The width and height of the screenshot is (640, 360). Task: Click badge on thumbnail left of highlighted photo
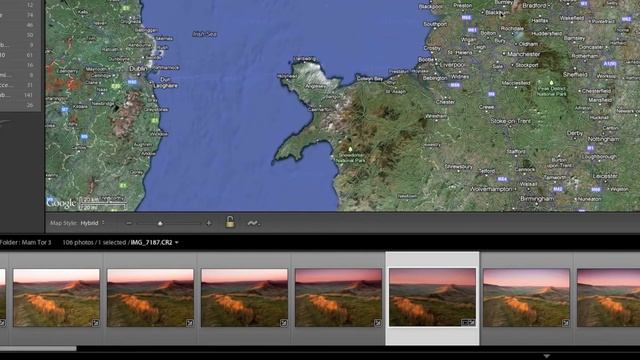coord(378,323)
